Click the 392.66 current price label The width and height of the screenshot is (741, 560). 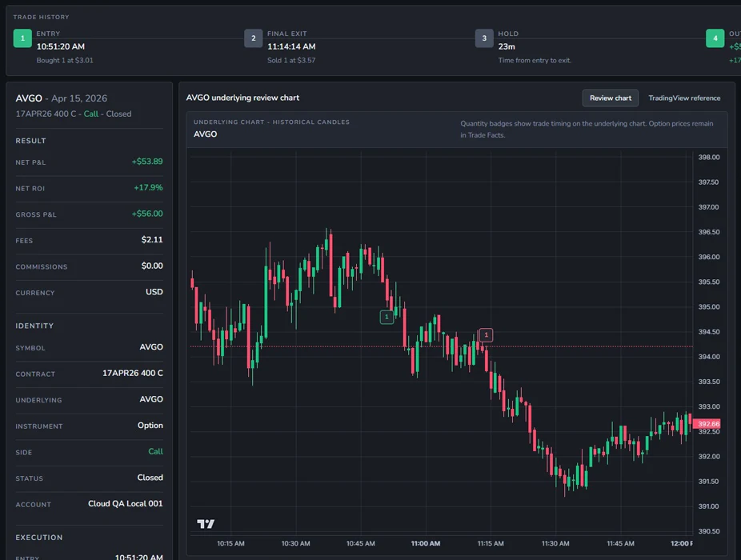(707, 424)
